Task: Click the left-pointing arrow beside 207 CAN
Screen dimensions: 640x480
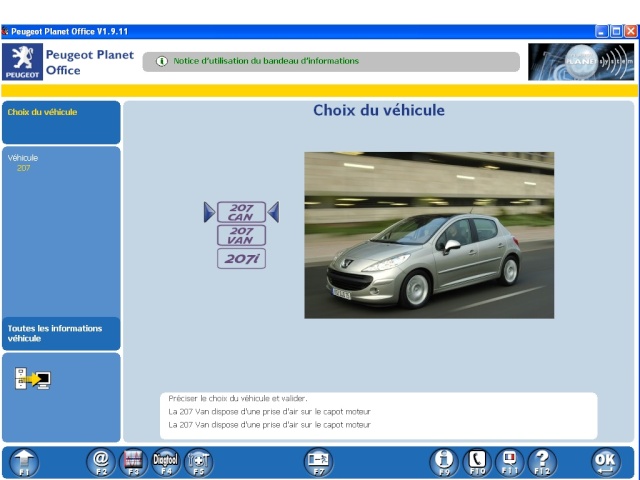Action: [x=273, y=212]
